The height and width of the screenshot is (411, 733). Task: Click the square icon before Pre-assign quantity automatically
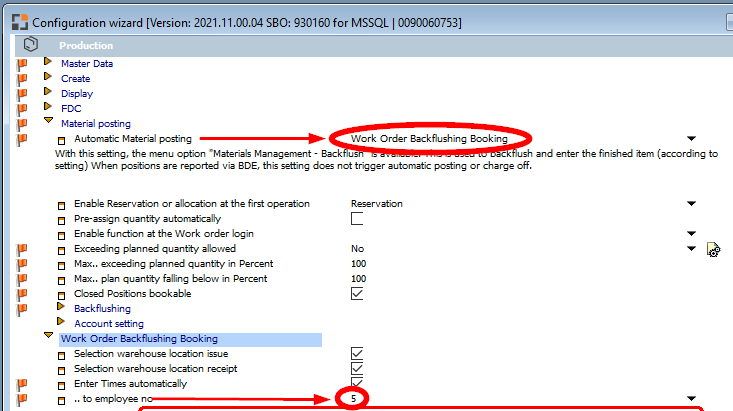pos(62,219)
